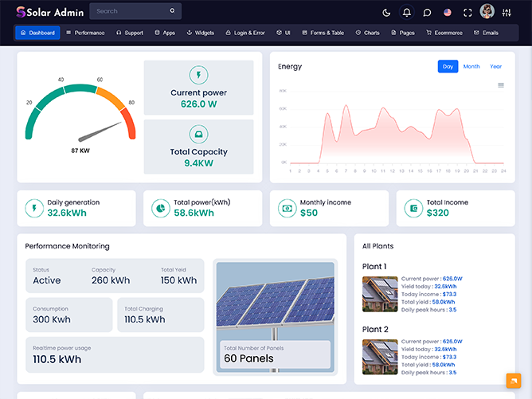Click the Total power pie chart icon
This screenshot has width=532, height=399.
click(160, 208)
